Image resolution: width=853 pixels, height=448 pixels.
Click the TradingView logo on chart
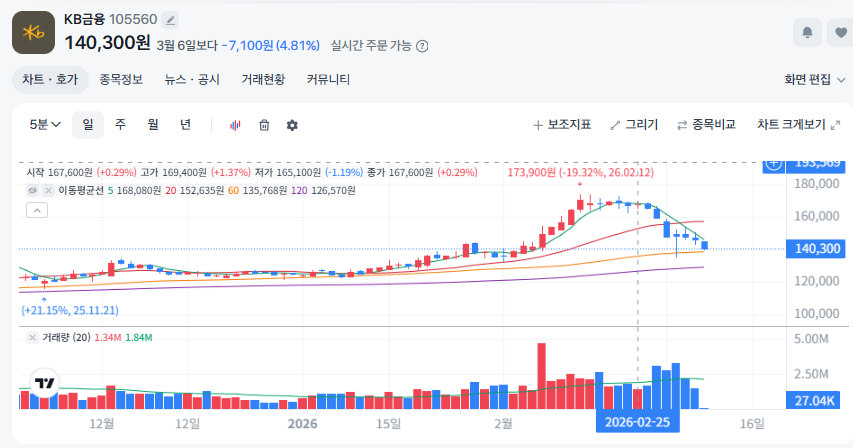point(45,383)
